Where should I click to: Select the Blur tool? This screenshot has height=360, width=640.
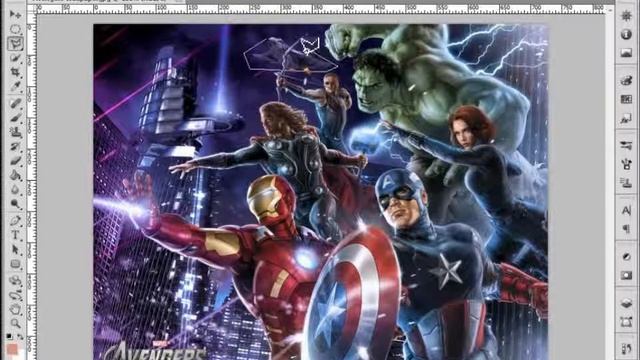[15, 189]
